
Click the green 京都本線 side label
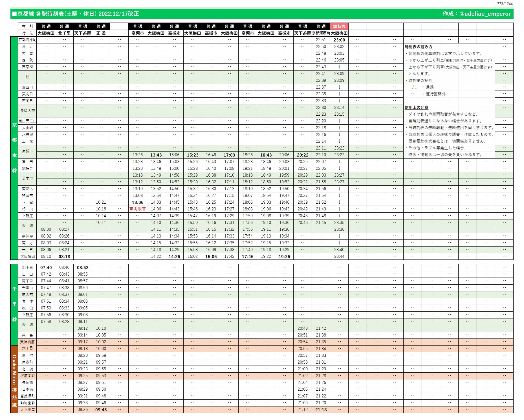[x=14, y=148]
